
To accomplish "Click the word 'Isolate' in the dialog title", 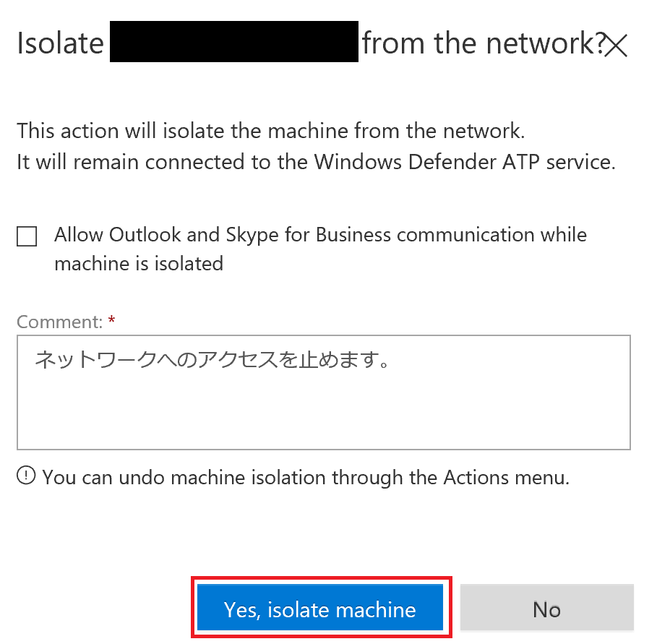I will point(60,43).
